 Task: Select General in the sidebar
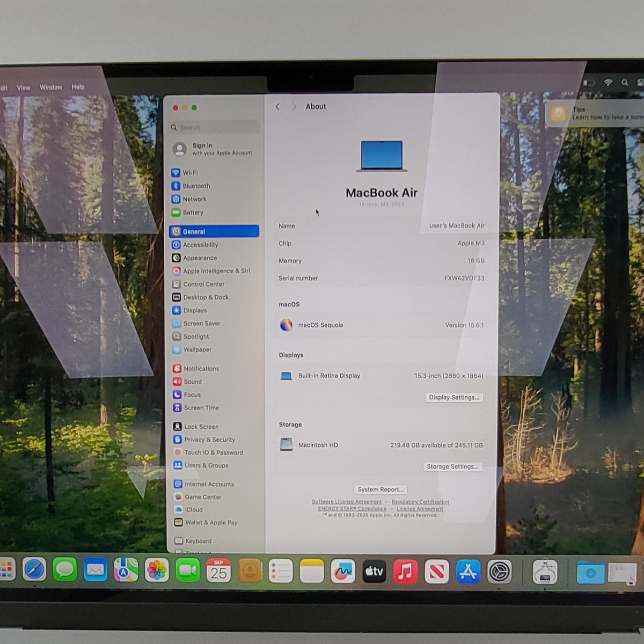214,231
